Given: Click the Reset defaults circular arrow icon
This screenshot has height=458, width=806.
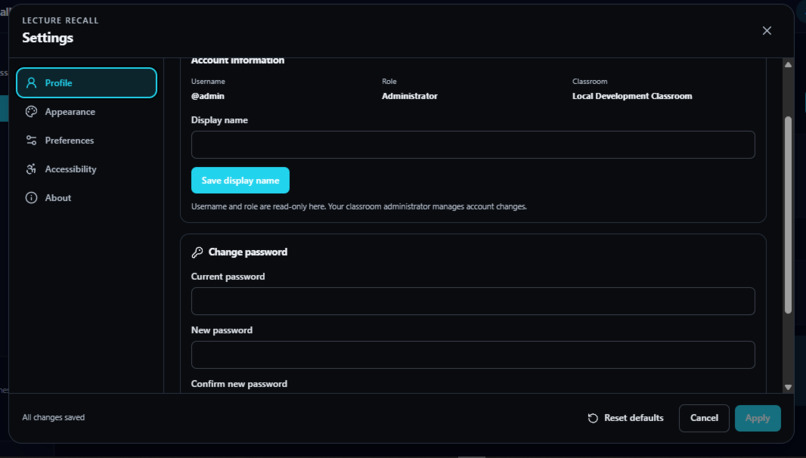Looking at the screenshot, I should (593, 418).
